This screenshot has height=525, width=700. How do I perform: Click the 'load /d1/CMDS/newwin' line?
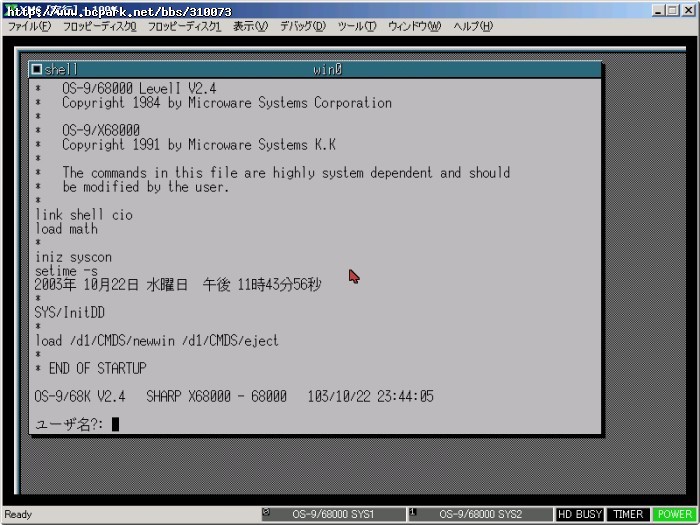click(x=157, y=341)
